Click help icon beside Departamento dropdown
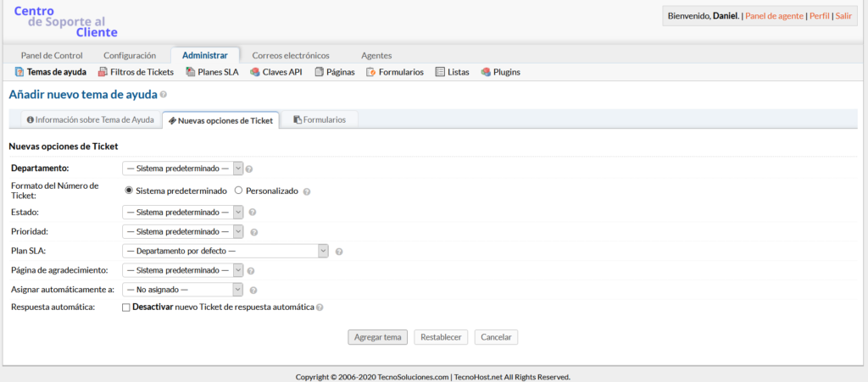 [249, 169]
